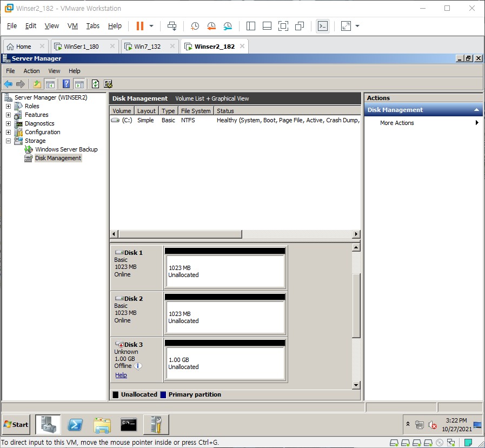Screen dimensions: 485x448
Task: Click the blue Primary partition legend swatch
Action: tap(163, 395)
